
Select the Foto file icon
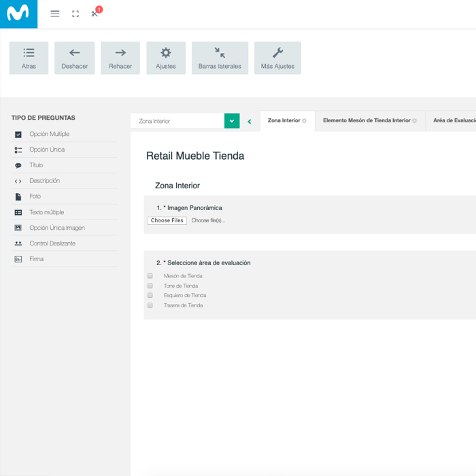click(x=18, y=197)
